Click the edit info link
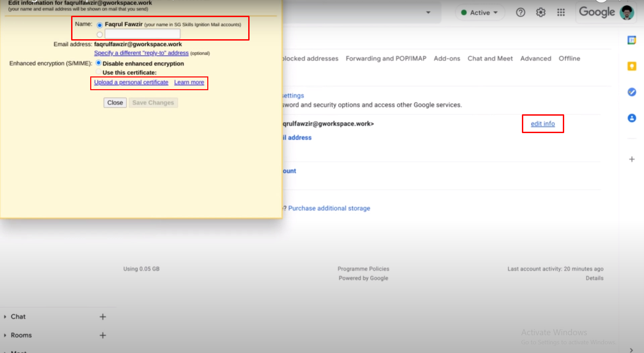 pos(543,123)
